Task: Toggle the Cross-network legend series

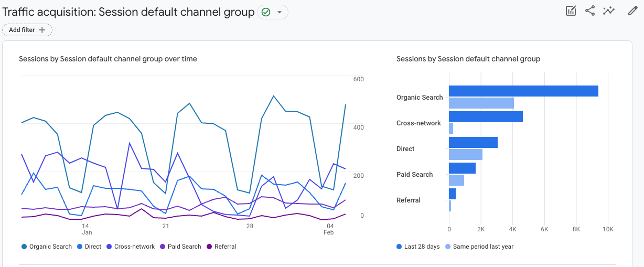Action: pyautogui.click(x=131, y=247)
